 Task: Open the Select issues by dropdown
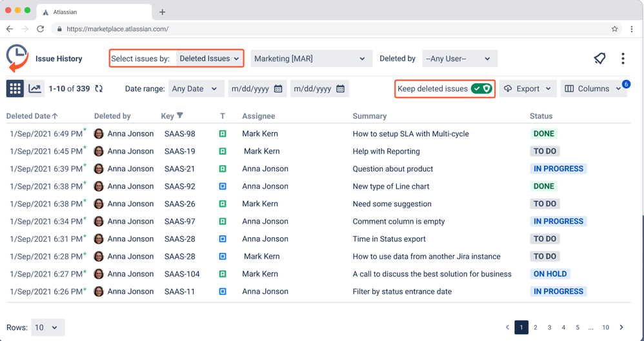coord(209,59)
